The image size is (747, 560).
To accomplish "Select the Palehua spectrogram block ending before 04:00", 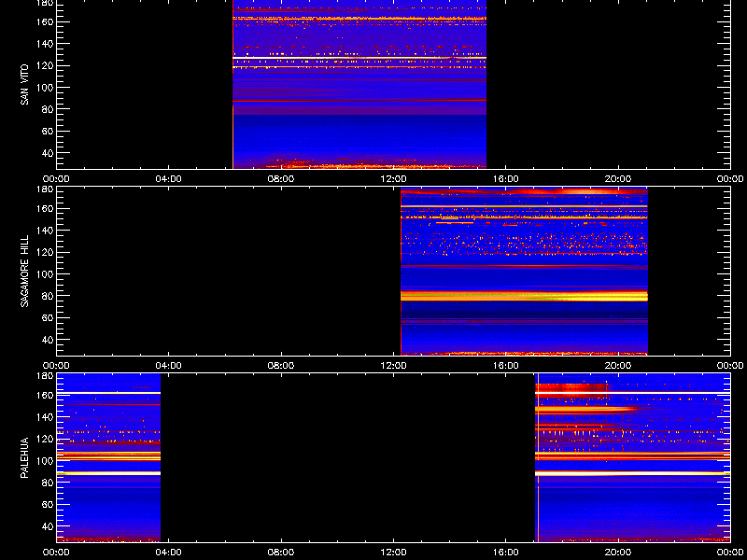I will coord(108,458).
